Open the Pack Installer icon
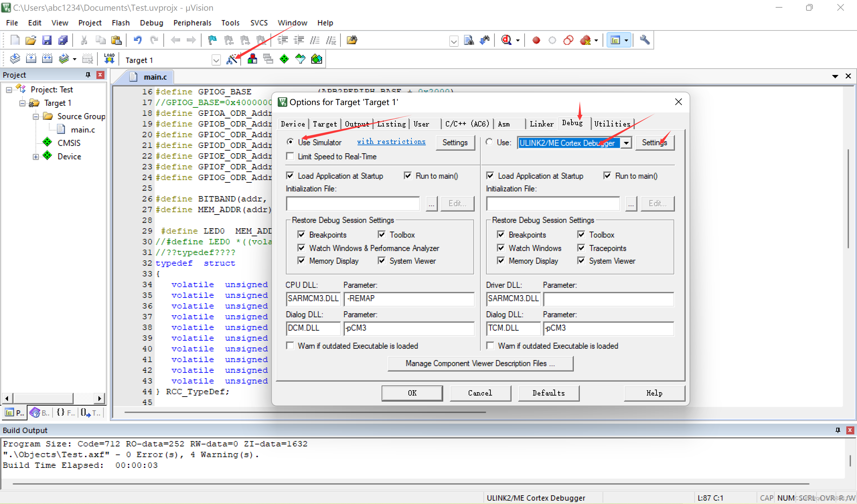Image resolution: width=857 pixels, height=504 pixels. pos(316,59)
